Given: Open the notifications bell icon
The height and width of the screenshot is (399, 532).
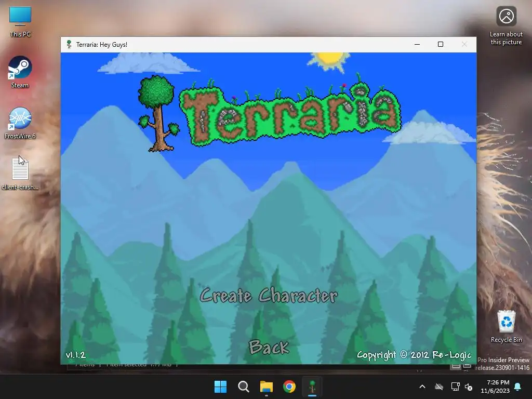Looking at the screenshot, I should pyautogui.click(x=517, y=387).
